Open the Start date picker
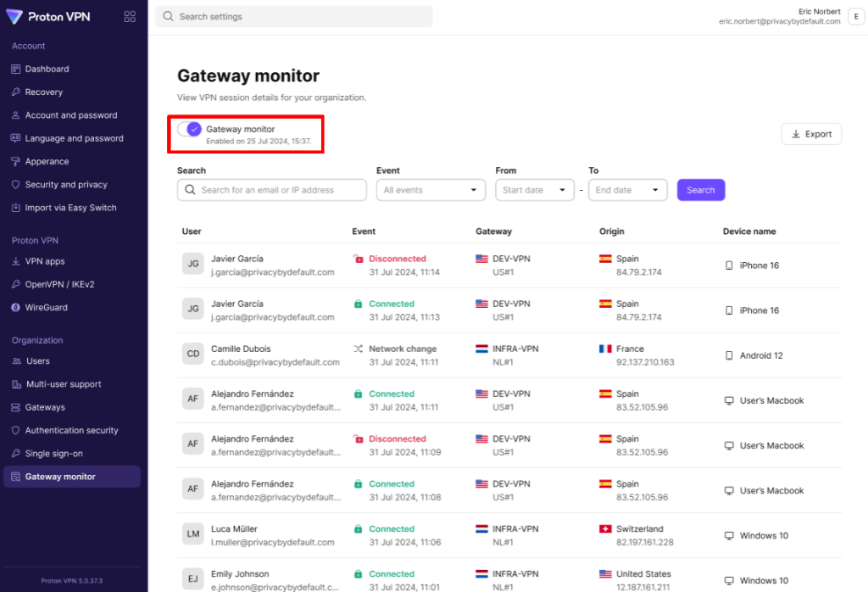Viewport: 868px width, 592px height. click(534, 190)
